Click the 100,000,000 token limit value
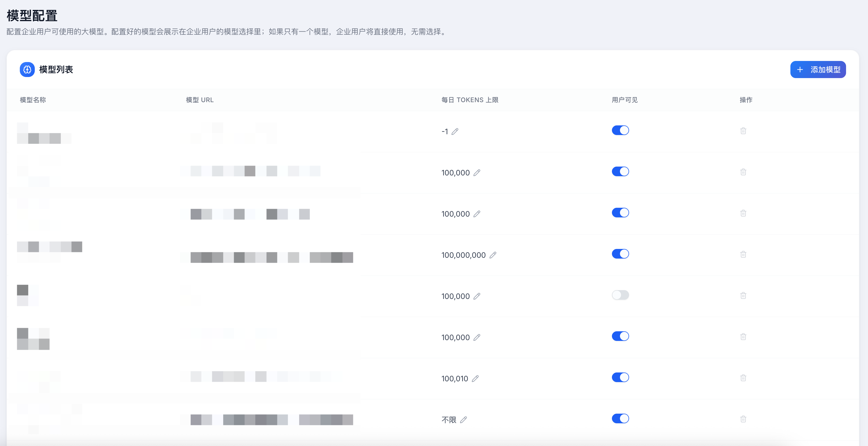The width and height of the screenshot is (868, 446). click(x=463, y=255)
